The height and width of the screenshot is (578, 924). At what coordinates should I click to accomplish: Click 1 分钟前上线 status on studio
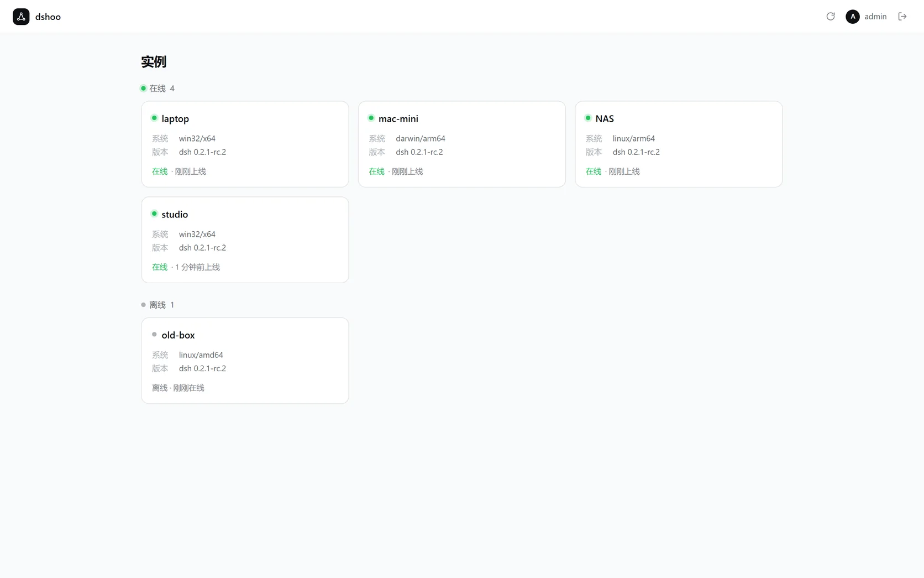(x=198, y=267)
